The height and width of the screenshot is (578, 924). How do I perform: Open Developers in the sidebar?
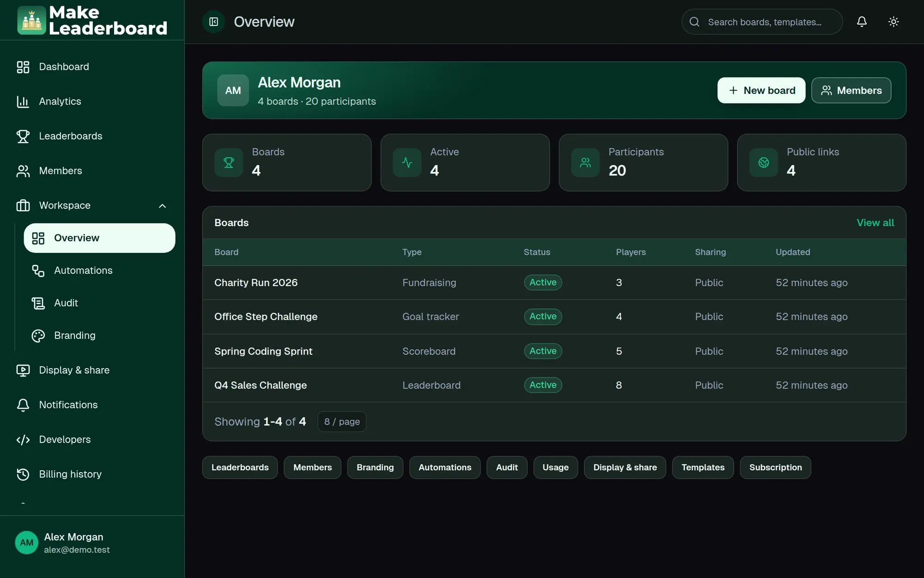pos(92,439)
